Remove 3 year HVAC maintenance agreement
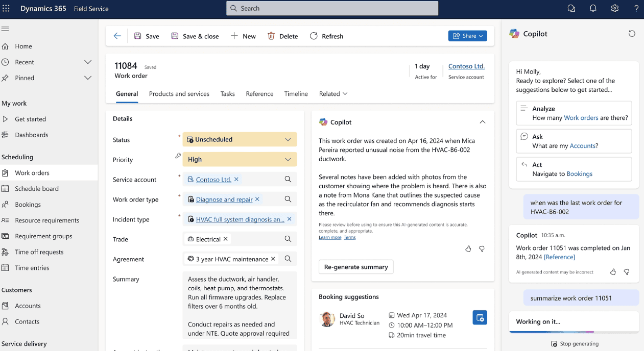The width and height of the screenshot is (644, 351). pos(273,259)
